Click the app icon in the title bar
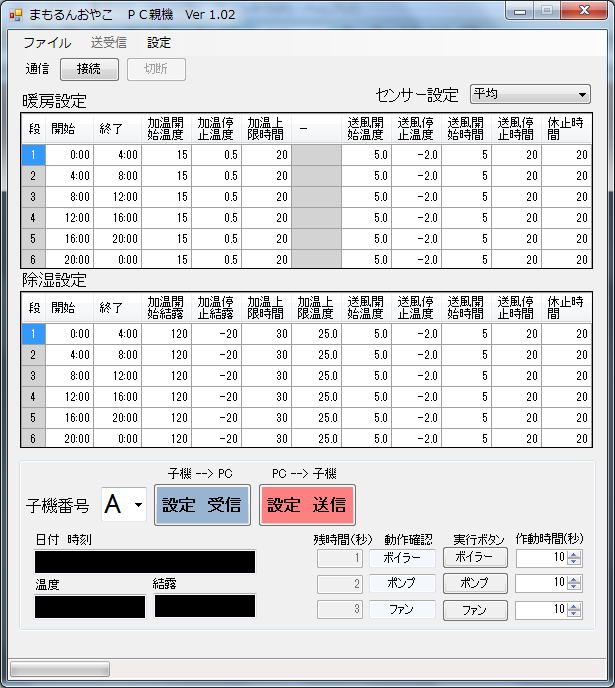This screenshot has height=688, width=615. [15, 15]
